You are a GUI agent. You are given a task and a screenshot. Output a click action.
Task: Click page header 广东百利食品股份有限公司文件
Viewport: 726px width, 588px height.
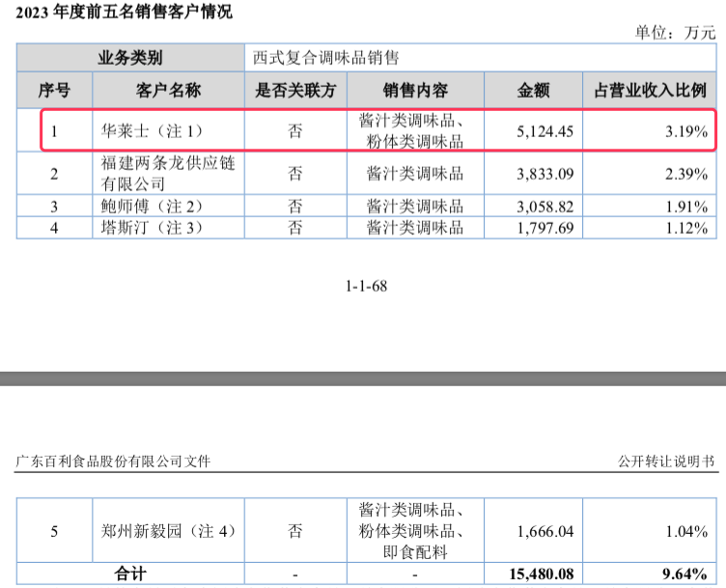point(113,462)
